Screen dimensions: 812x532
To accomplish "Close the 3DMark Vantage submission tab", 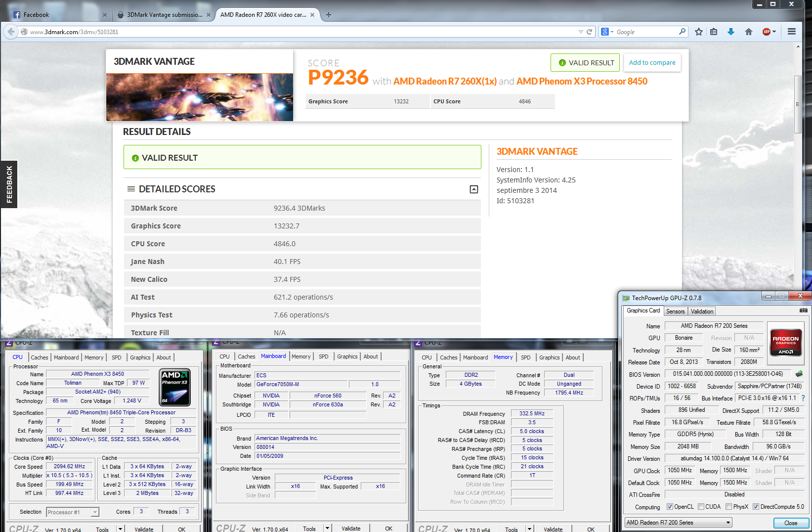I will click(x=209, y=15).
